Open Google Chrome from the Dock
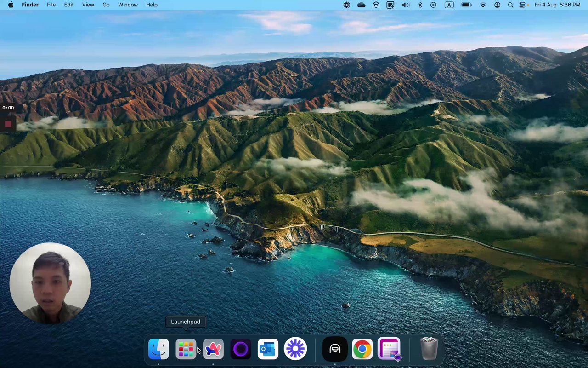Screen dimensions: 588x368 point(362,349)
